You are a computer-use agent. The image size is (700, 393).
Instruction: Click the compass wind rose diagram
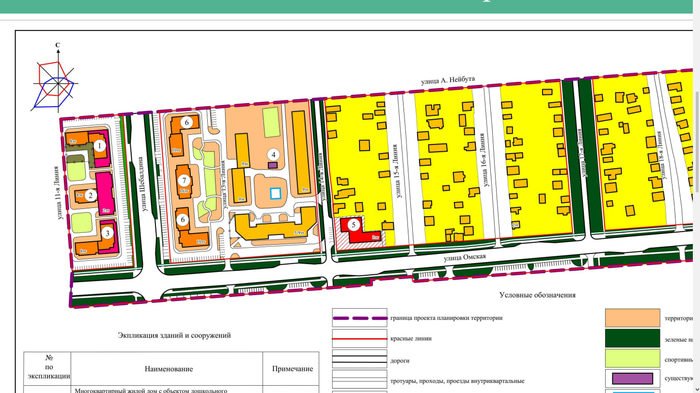click(x=55, y=79)
